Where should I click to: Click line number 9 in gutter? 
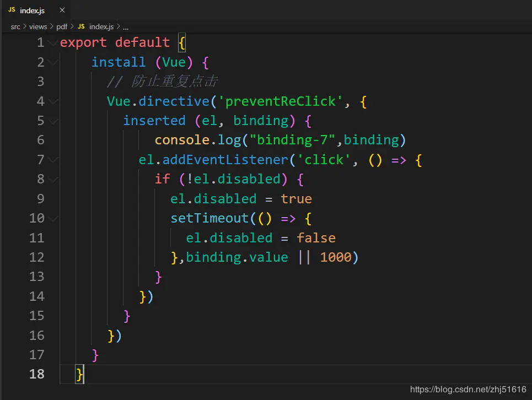[41, 199]
